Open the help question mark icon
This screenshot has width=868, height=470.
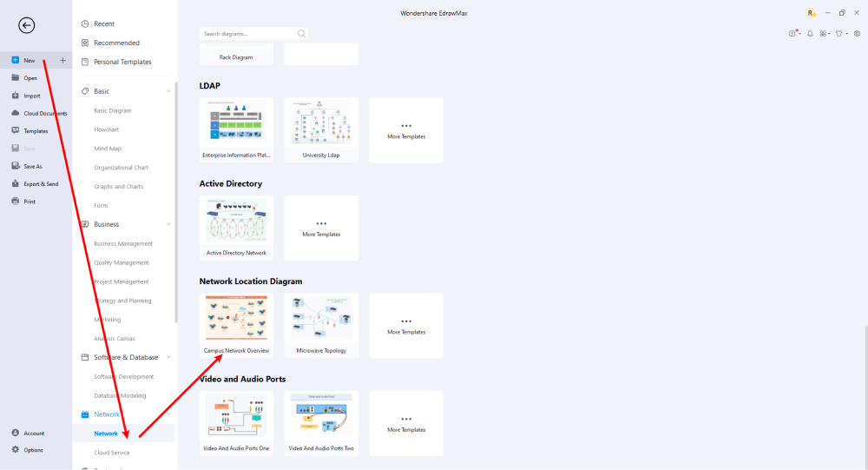coord(792,33)
